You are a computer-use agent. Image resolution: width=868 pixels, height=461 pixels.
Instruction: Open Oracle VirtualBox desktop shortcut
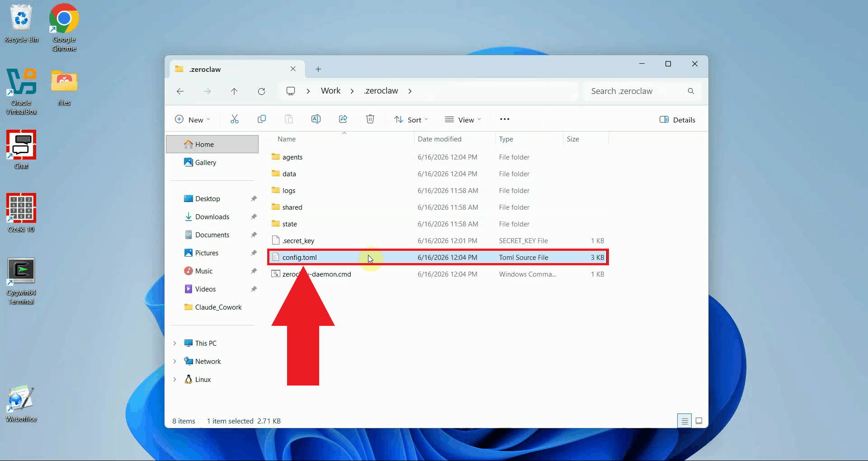pyautogui.click(x=21, y=91)
